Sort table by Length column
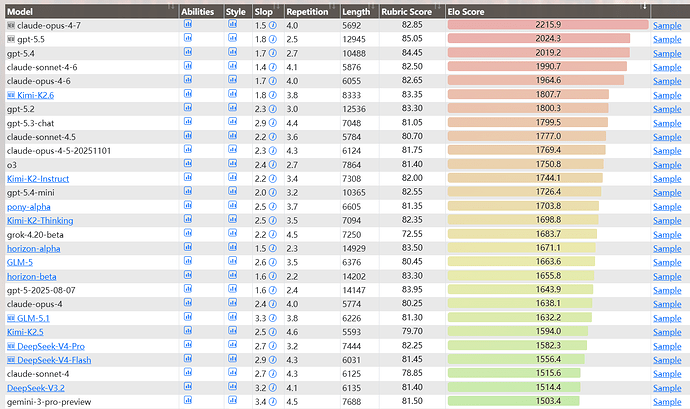This screenshot has width=690, height=409. coord(360,11)
